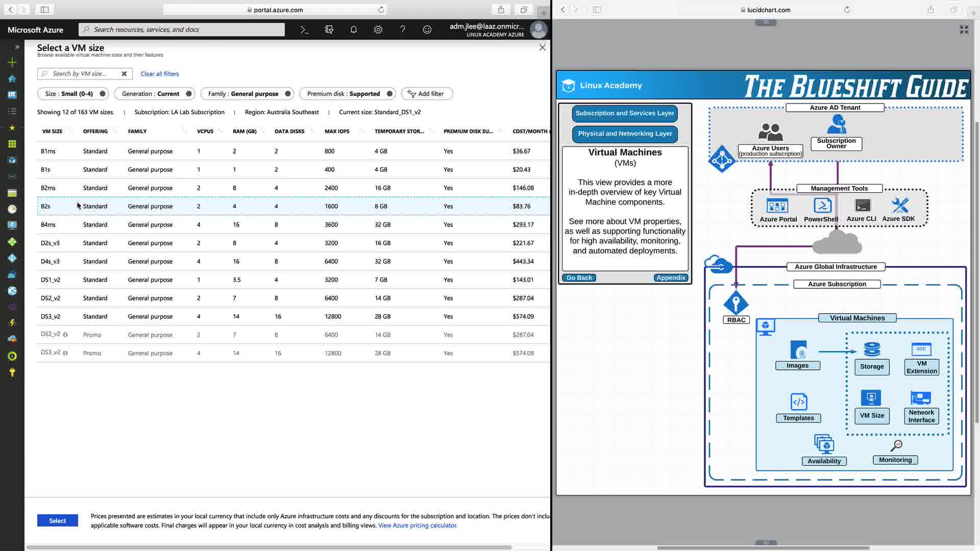Click the Search by VM size field

(x=82, y=74)
